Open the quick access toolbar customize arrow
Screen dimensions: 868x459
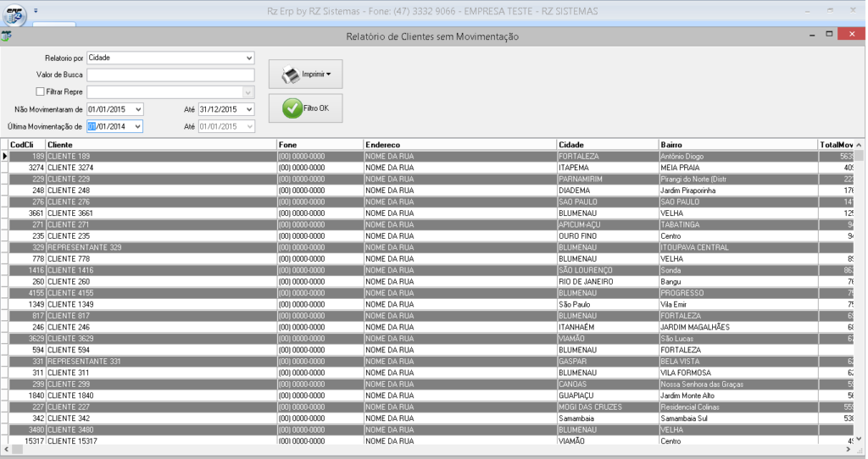tap(36, 11)
